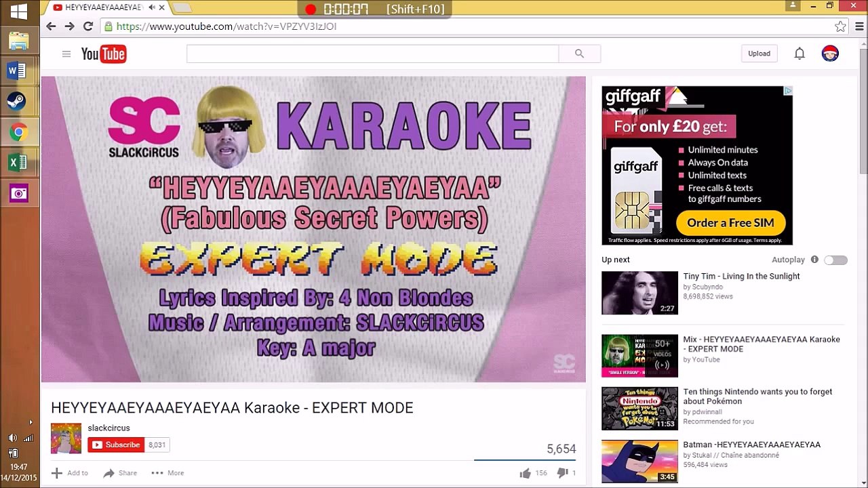The image size is (868, 488).
Task: Like the video with thumbs up
Action: point(533,473)
